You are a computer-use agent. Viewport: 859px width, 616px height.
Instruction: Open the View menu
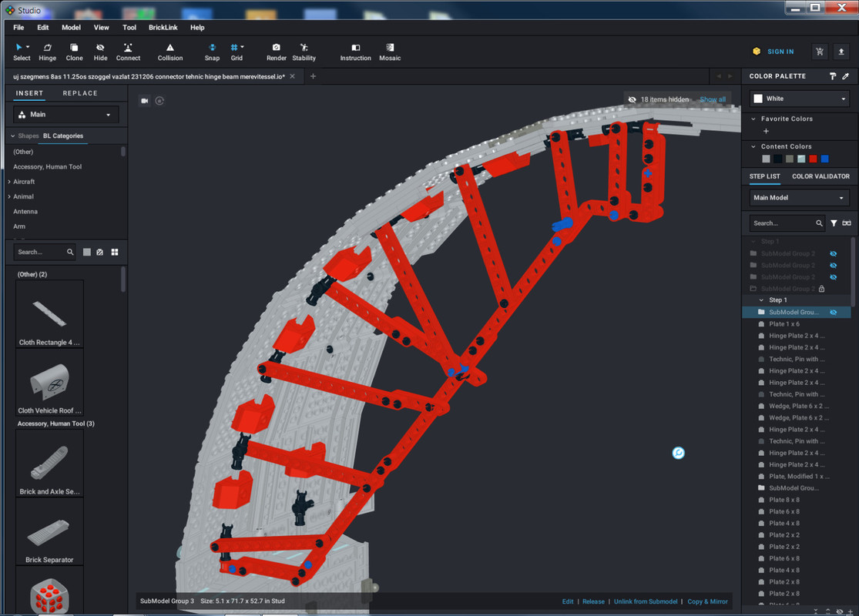(101, 28)
